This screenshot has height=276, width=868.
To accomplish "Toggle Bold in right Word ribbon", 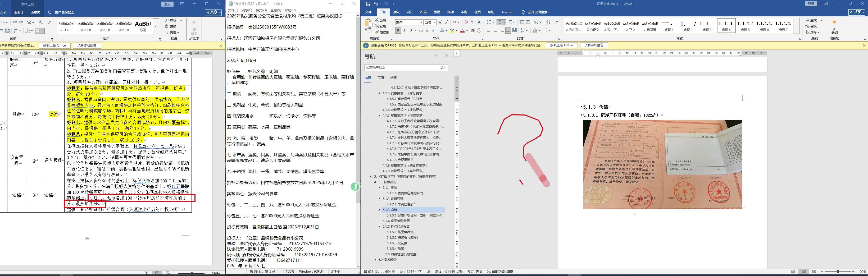I will (x=398, y=31).
